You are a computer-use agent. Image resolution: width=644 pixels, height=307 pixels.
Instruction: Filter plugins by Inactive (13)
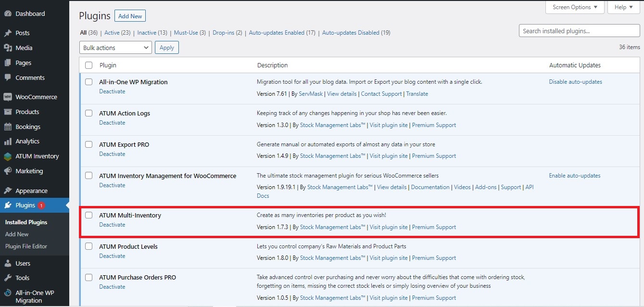pos(152,33)
